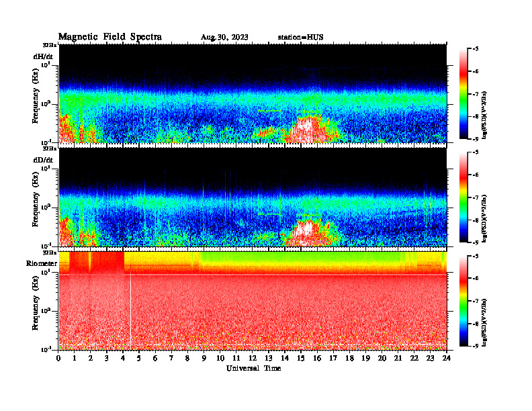Click hour '9' on Universal Time axis

pos(204,359)
